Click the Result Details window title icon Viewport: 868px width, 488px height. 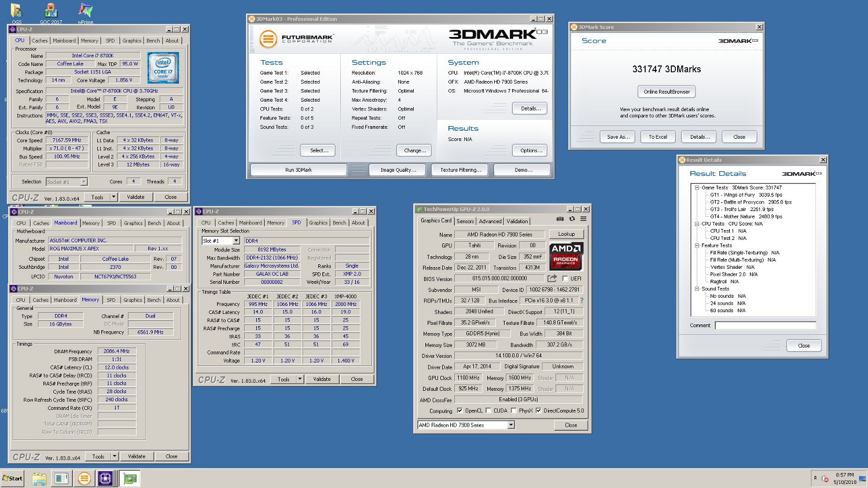coord(682,160)
